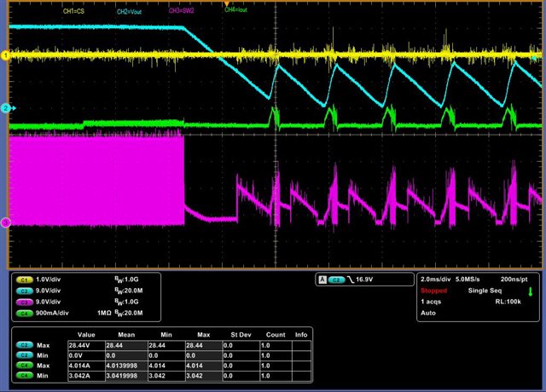Click the 4.014A measurement value cell
This screenshot has width=546, height=392.
pos(86,366)
